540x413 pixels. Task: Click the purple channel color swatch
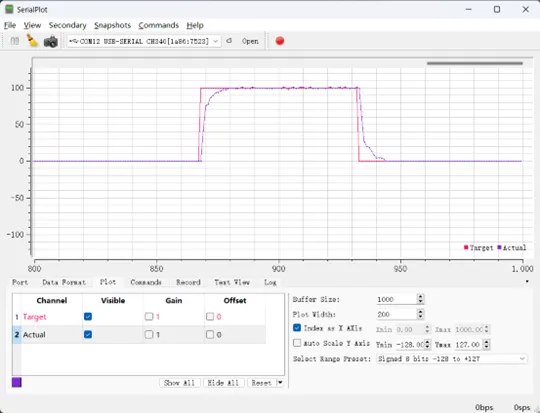[17, 382]
